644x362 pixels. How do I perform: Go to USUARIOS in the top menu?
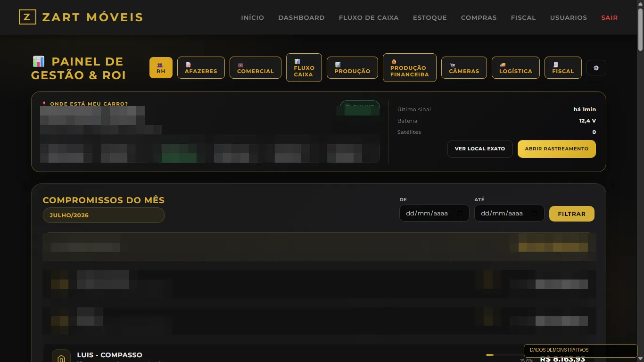[x=569, y=17]
